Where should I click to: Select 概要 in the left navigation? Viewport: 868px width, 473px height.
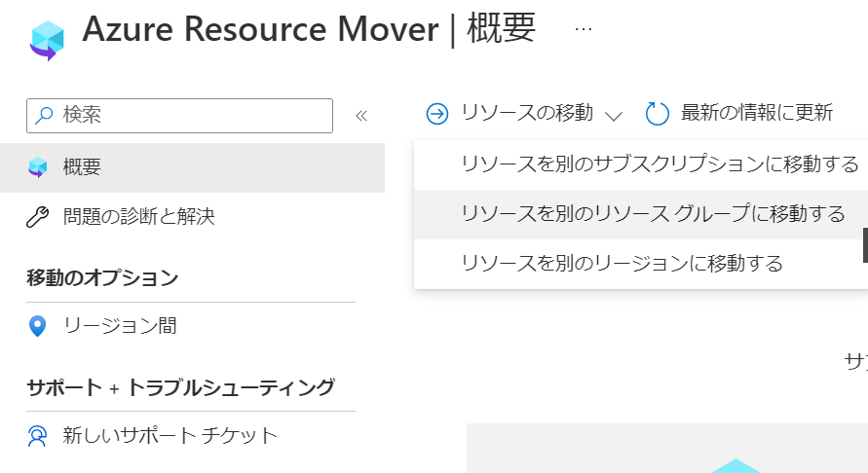(192, 167)
